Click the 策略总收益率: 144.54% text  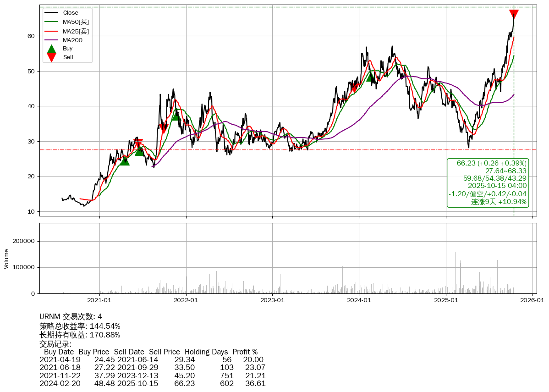pos(80,326)
